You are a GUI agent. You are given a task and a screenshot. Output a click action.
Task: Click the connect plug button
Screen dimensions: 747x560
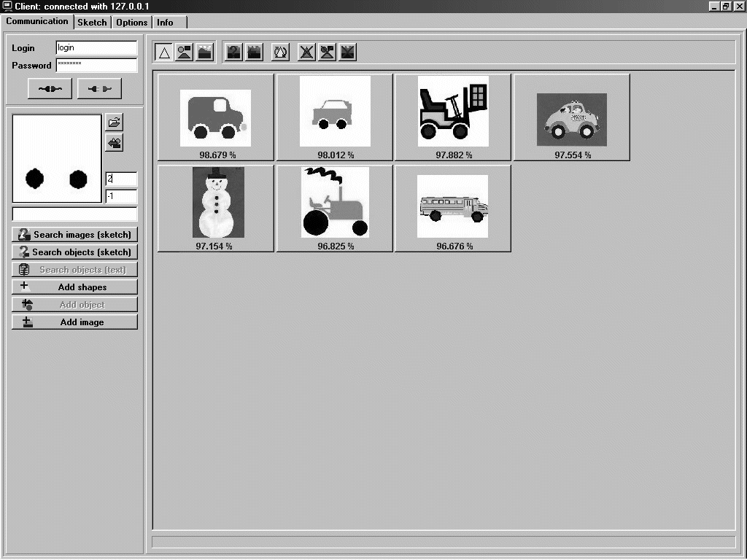50,89
